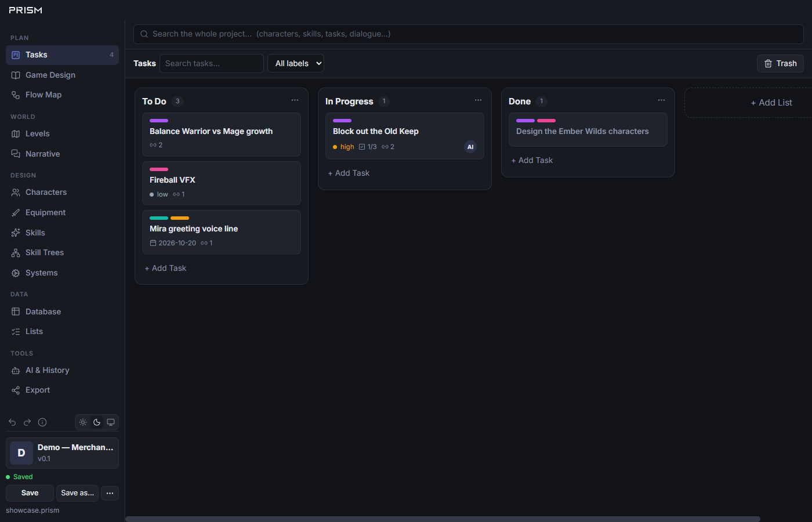Screen dimensions: 812x522
Task: Click the Narrative speech bubble icon
Action: click(x=16, y=154)
